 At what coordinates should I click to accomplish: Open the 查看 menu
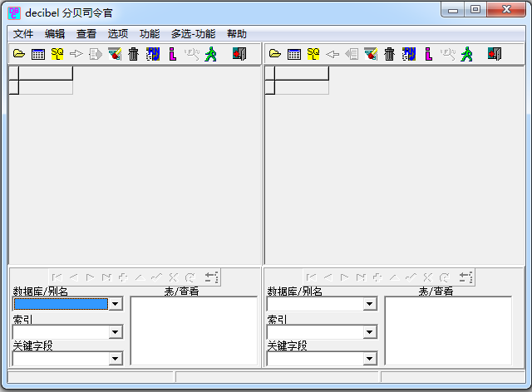click(x=86, y=34)
